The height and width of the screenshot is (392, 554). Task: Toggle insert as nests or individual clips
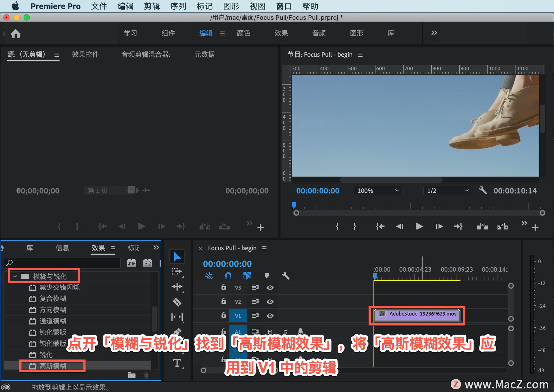(x=209, y=276)
